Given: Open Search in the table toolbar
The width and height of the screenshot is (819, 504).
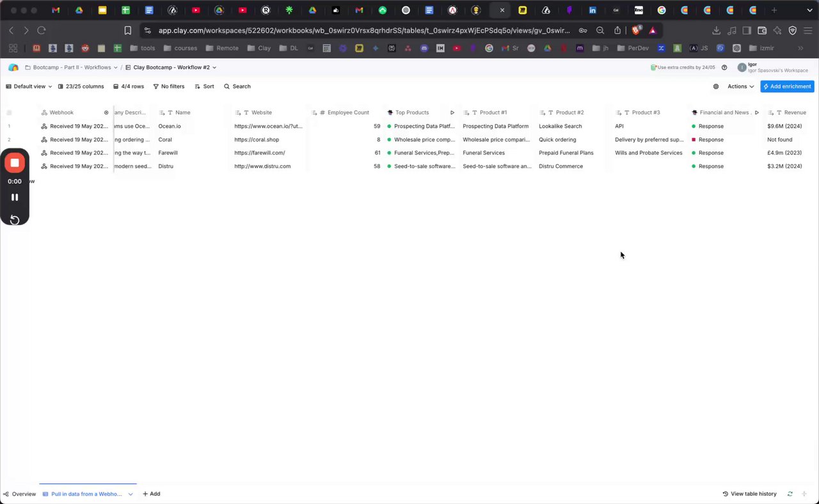Looking at the screenshot, I should tap(237, 86).
